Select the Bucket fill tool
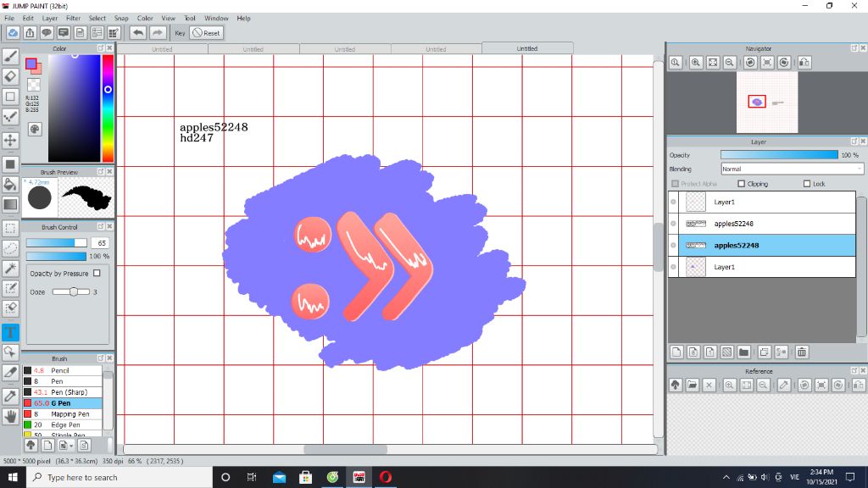868x488 pixels. [x=10, y=184]
